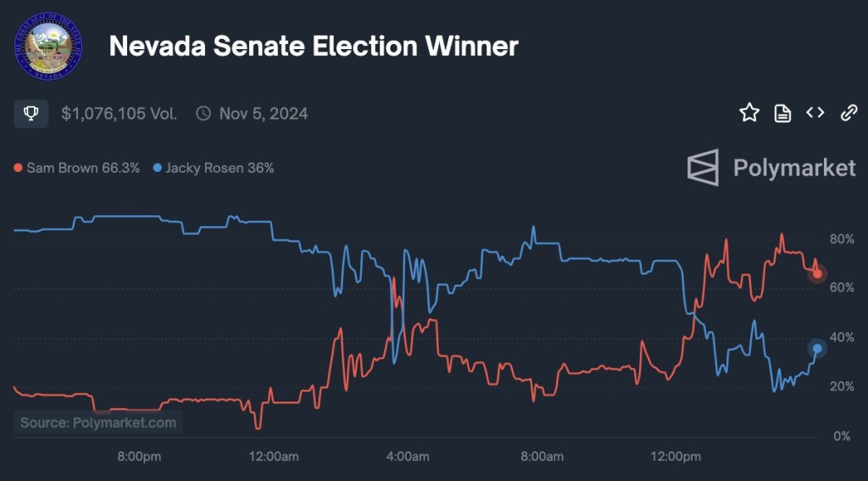Image resolution: width=868 pixels, height=481 pixels.
Task: Click the embed code brackets icon
Action: coord(815,113)
